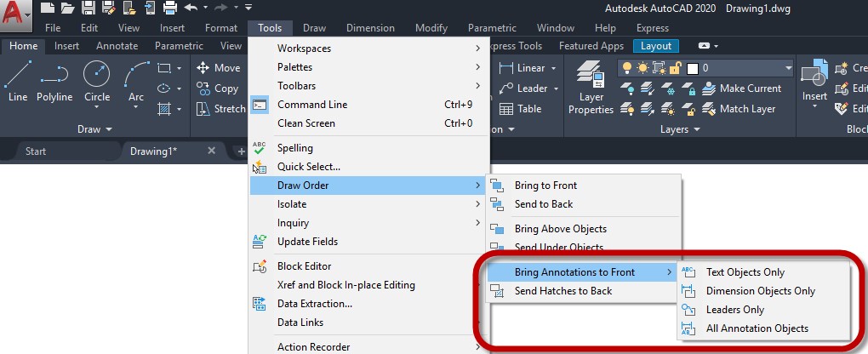
Task: Click the layer Off icon below the layer dropdown
Action: coord(627,88)
